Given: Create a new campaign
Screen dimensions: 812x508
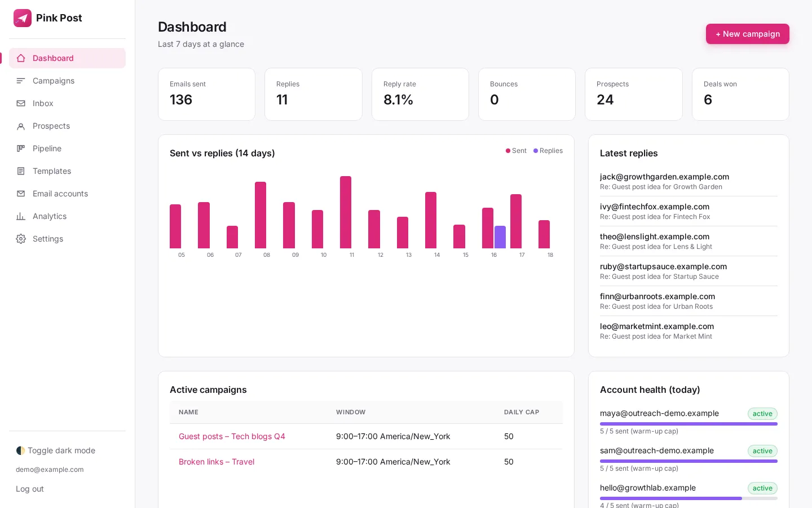Looking at the screenshot, I should (x=748, y=34).
